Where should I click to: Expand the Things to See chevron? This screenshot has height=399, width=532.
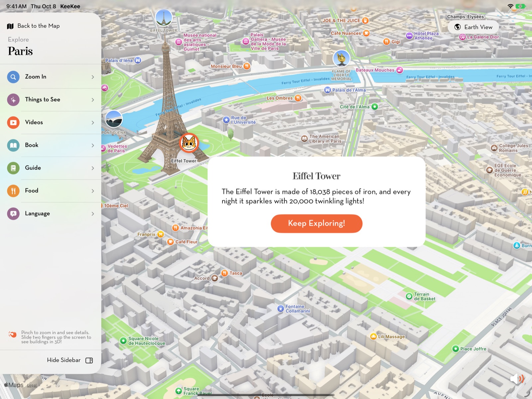point(93,100)
